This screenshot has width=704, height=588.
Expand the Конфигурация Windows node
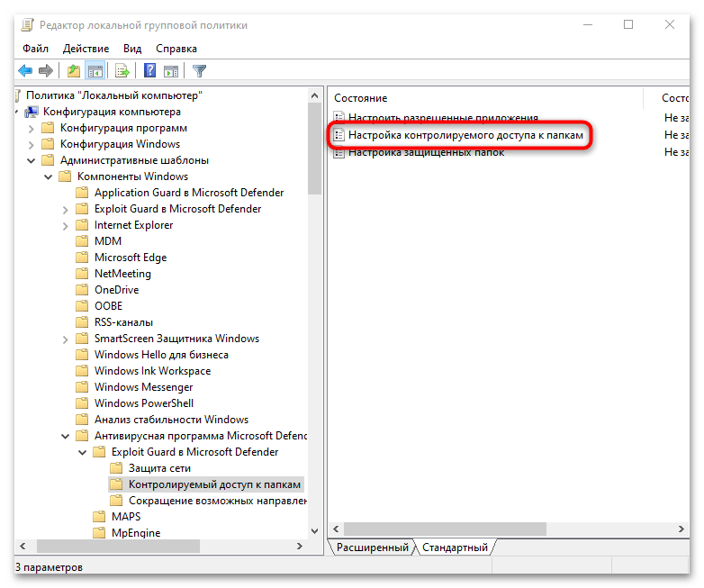(31, 145)
